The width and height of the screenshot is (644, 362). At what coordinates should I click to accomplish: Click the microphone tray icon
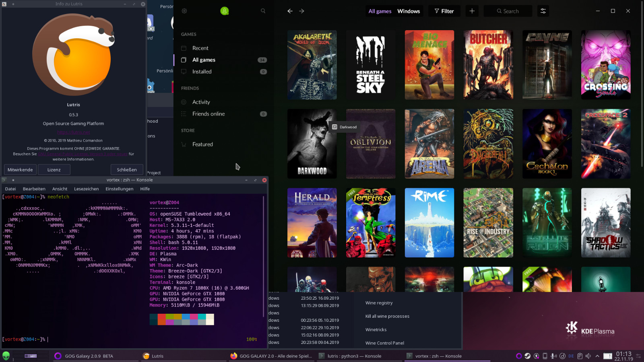tap(554, 356)
